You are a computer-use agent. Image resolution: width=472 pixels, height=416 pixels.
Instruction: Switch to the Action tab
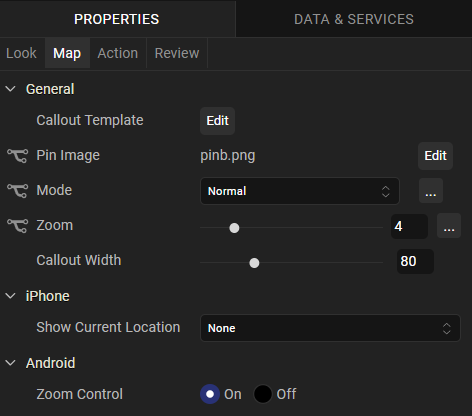pos(118,53)
